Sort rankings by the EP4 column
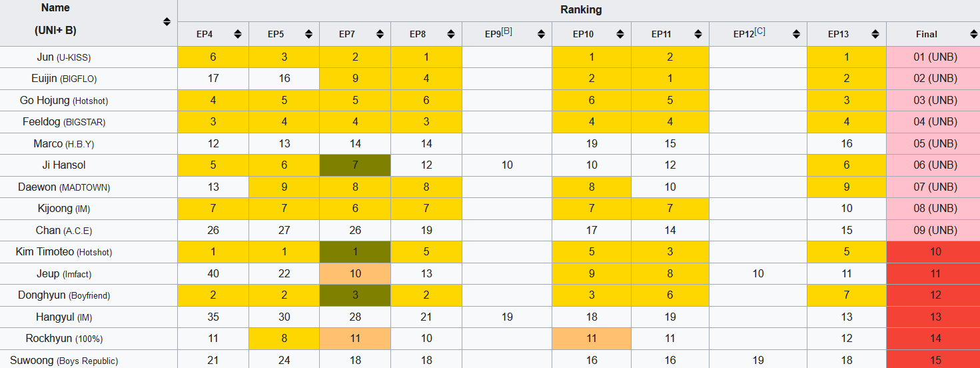Screen dimensions: 980x368 pos(237,34)
